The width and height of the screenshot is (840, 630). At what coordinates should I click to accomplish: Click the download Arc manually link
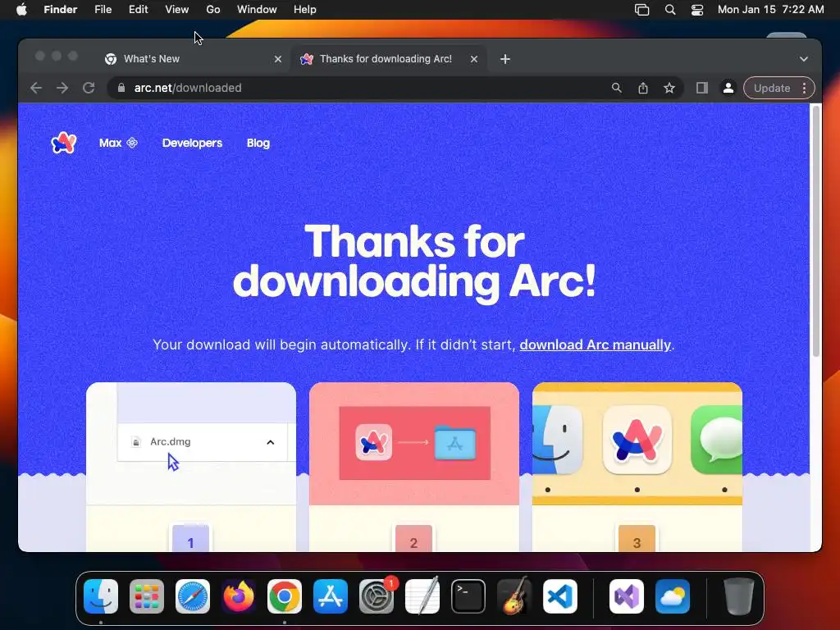pos(596,345)
